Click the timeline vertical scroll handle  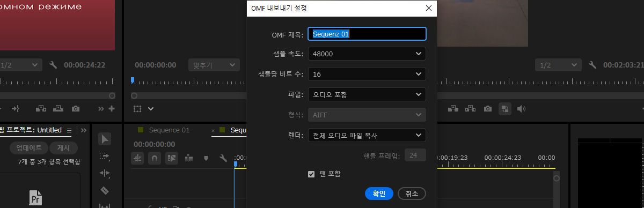click(557, 178)
